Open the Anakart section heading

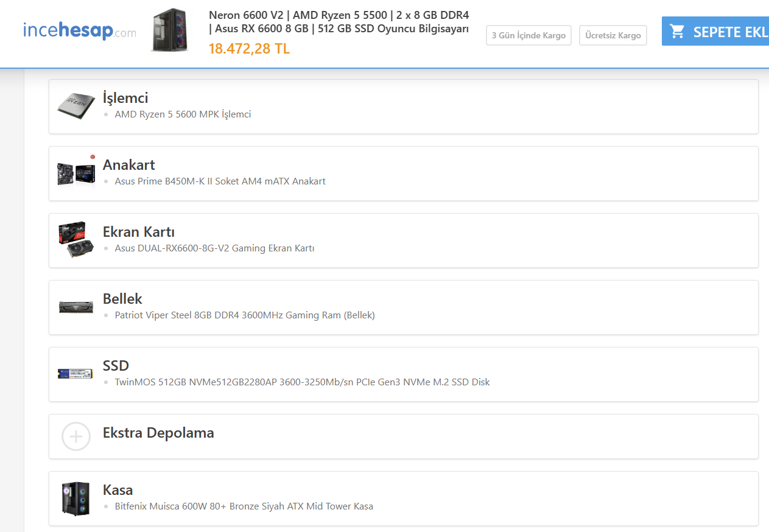pyautogui.click(x=129, y=165)
